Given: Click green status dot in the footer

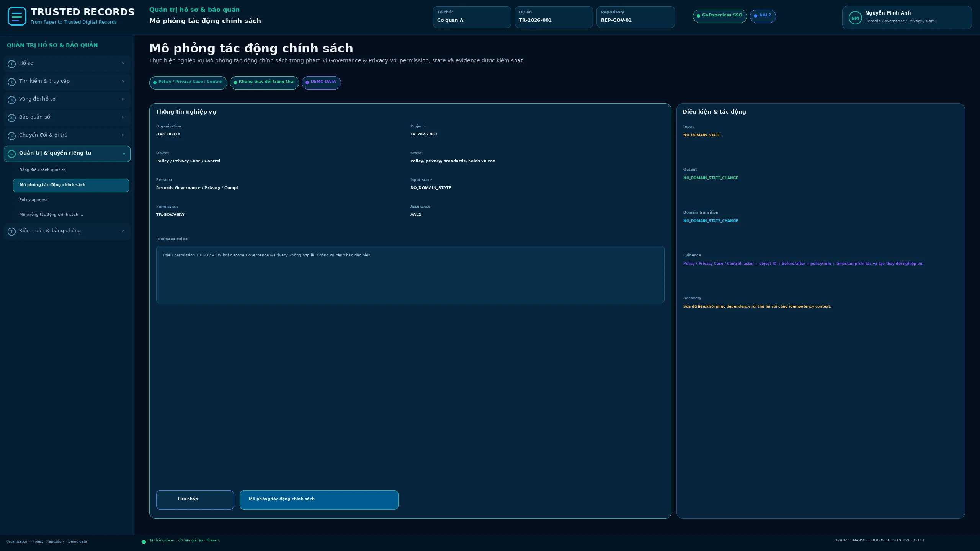Looking at the screenshot, I should tap(144, 542).
